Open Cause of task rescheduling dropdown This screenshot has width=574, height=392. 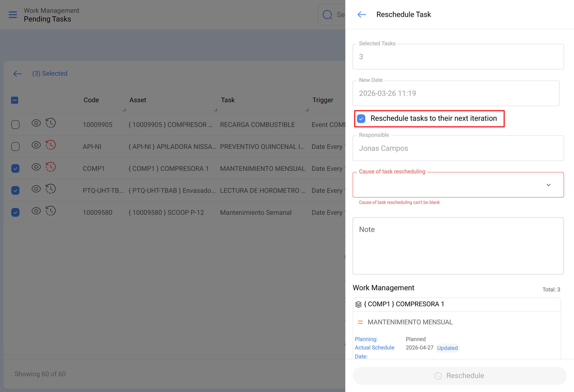click(458, 185)
